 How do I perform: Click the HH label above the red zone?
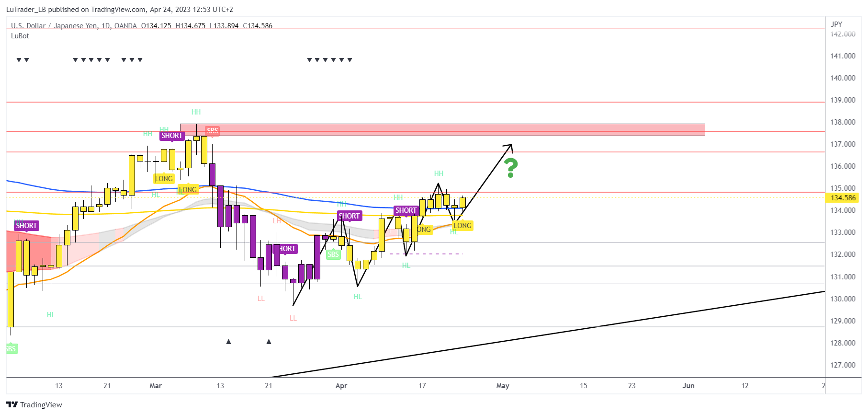point(196,112)
